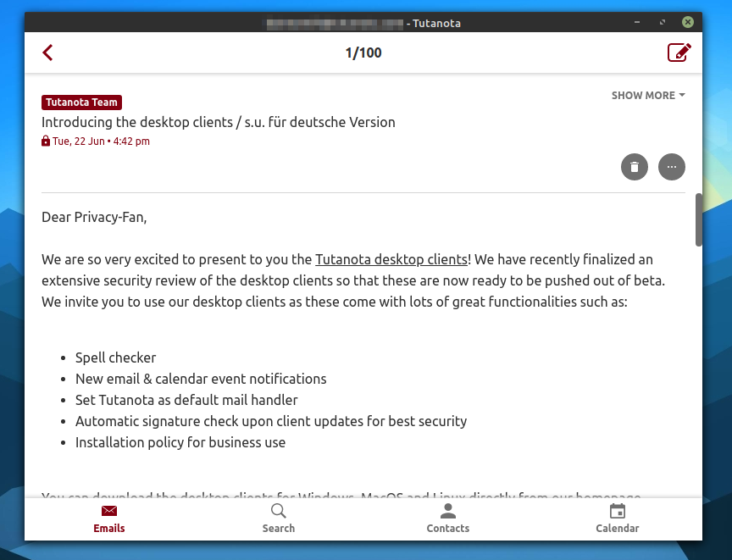Click the encryption lock icon beside the date
The image size is (732, 560).
pyautogui.click(x=46, y=141)
